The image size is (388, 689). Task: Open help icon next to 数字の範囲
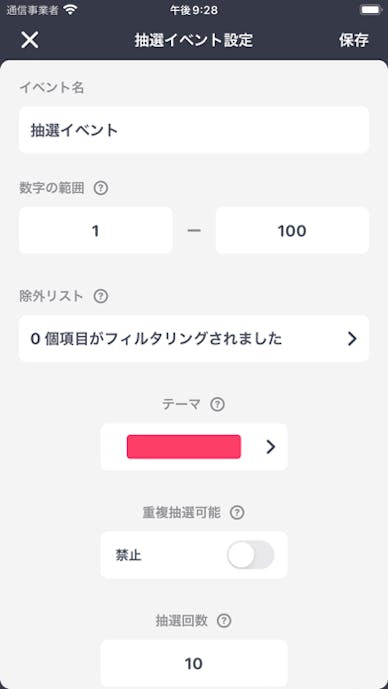coord(101,189)
